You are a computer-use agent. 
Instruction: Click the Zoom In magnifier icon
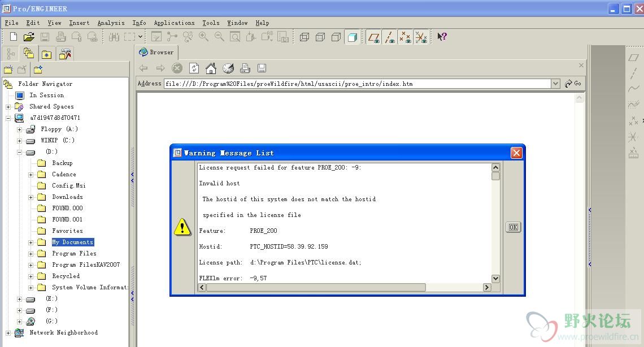203,37
